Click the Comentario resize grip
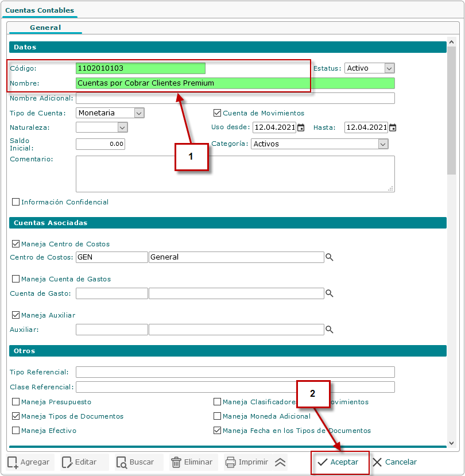Viewport: 465px width, 476px height. click(x=390, y=188)
